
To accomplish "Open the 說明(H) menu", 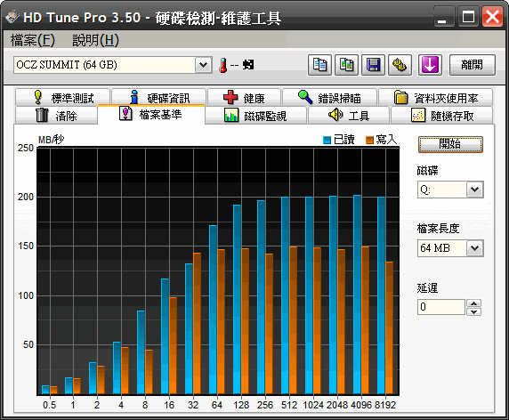I will (x=96, y=40).
